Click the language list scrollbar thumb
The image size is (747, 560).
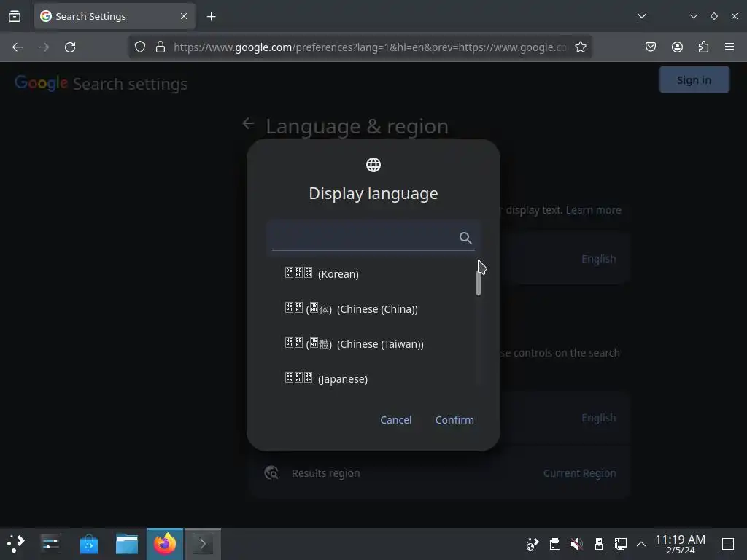(479, 282)
